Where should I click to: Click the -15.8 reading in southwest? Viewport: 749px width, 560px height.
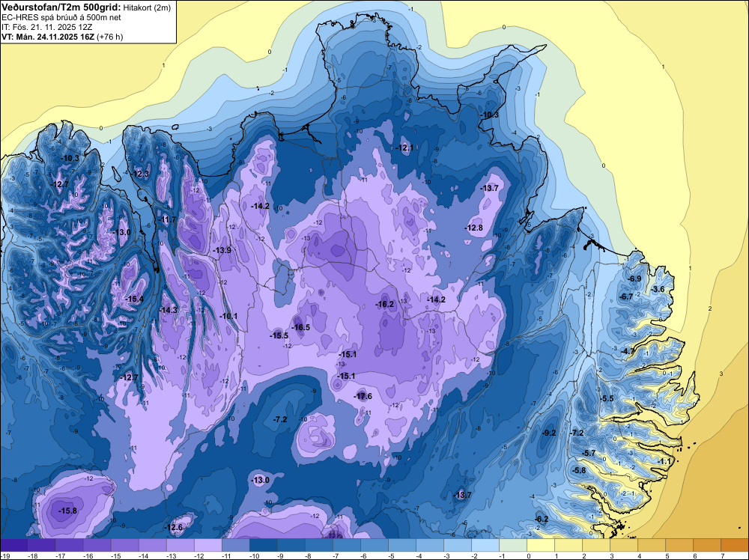tap(67, 511)
